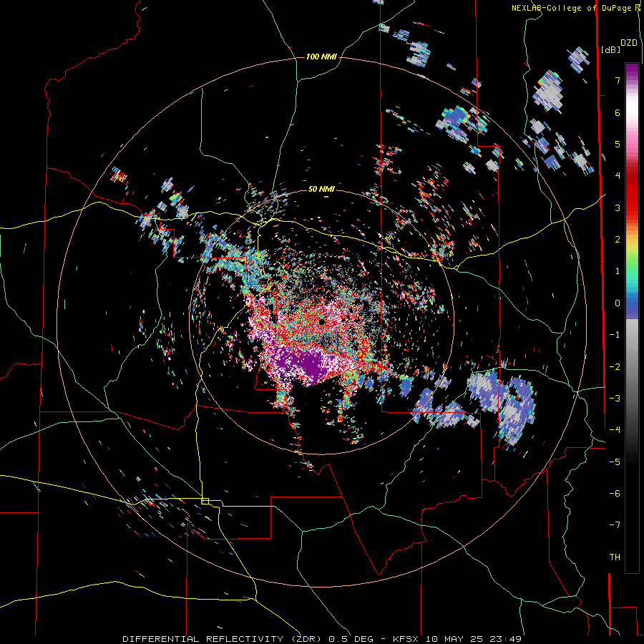Click the "-7" value on the dB scale
This screenshot has height=644, width=644.
pyautogui.click(x=615, y=525)
